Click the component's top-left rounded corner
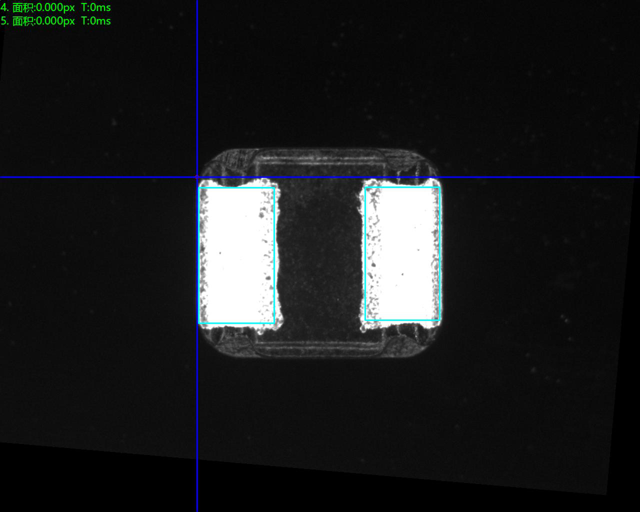This screenshot has height=512, width=640. coord(212,159)
